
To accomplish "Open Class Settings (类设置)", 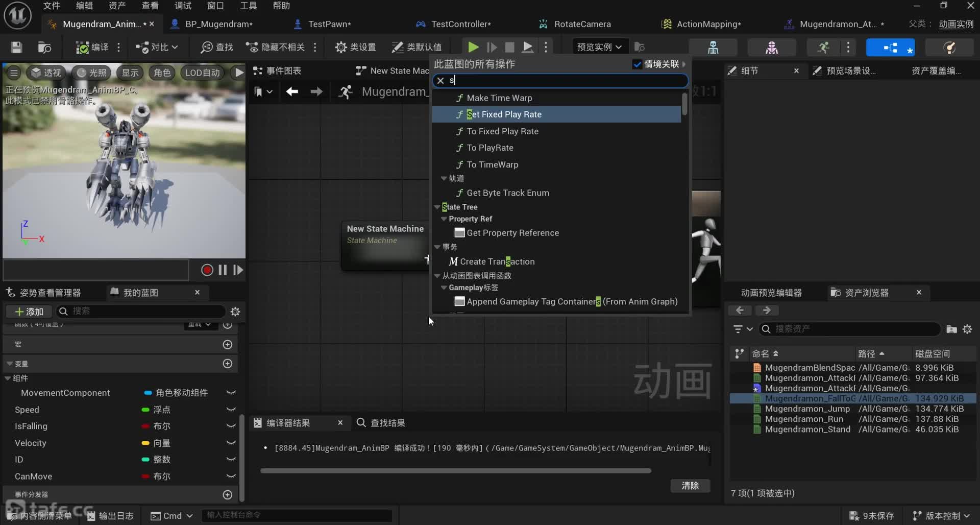I will click(x=355, y=47).
